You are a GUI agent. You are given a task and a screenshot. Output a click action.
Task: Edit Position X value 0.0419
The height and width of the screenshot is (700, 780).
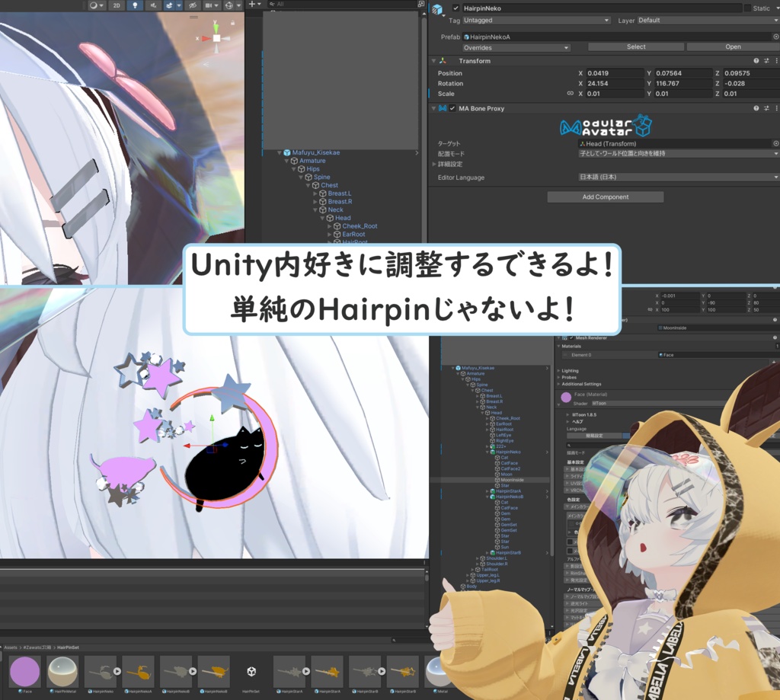[x=615, y=73]
